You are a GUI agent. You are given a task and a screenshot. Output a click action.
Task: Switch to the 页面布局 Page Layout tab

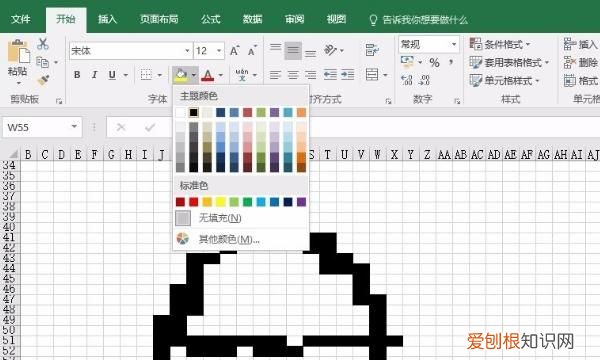tap(159, 19)
